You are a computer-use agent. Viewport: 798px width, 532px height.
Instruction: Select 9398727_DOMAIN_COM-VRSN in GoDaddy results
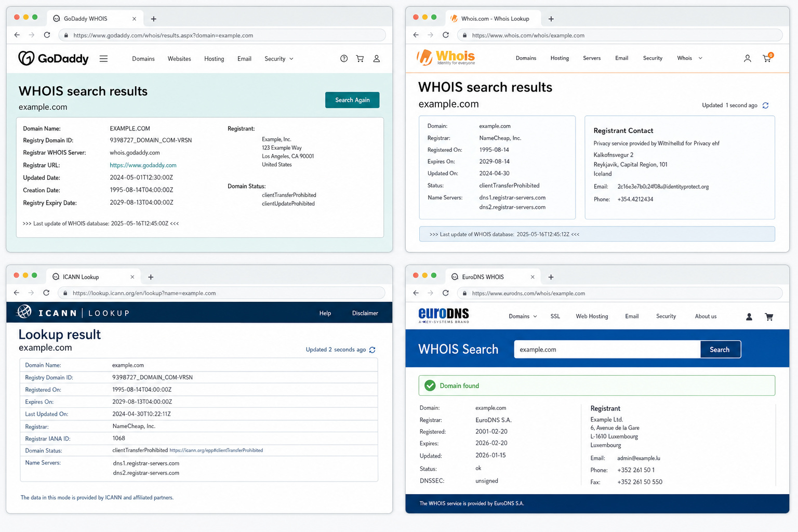pos(151,140)
